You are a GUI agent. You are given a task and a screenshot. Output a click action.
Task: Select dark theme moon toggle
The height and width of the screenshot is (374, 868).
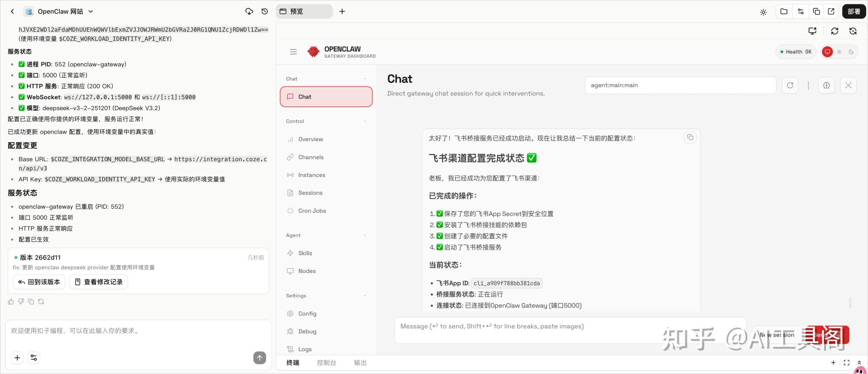point(851,52)
